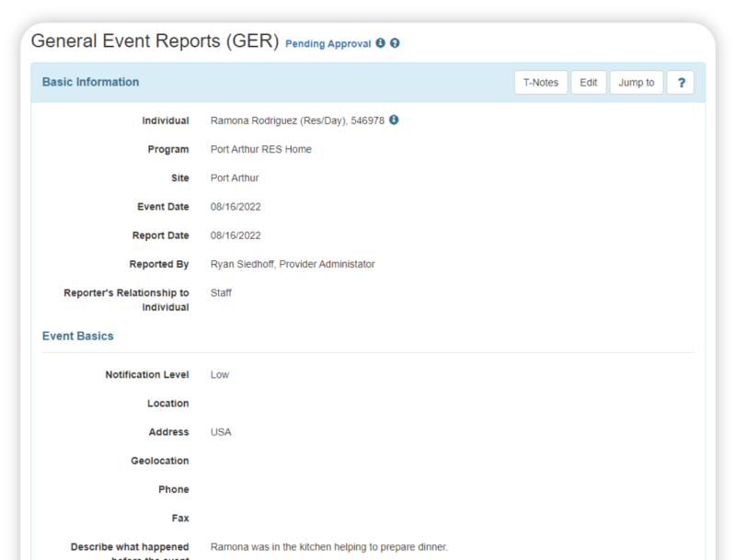Click the Event Date value 08/16/2022
The width and height of the screenshot is (736, 560).
[236, 206]
